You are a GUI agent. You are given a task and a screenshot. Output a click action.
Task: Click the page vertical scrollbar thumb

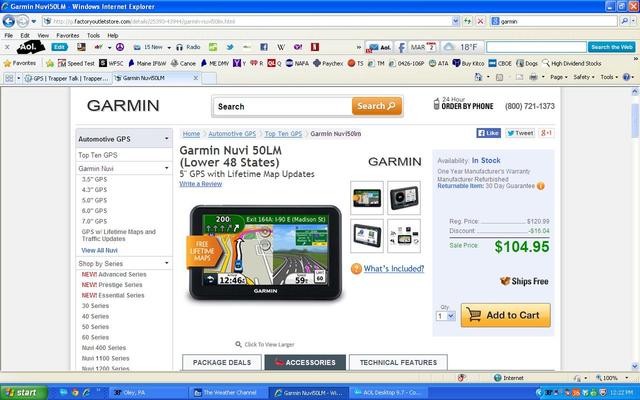[635, 120]
